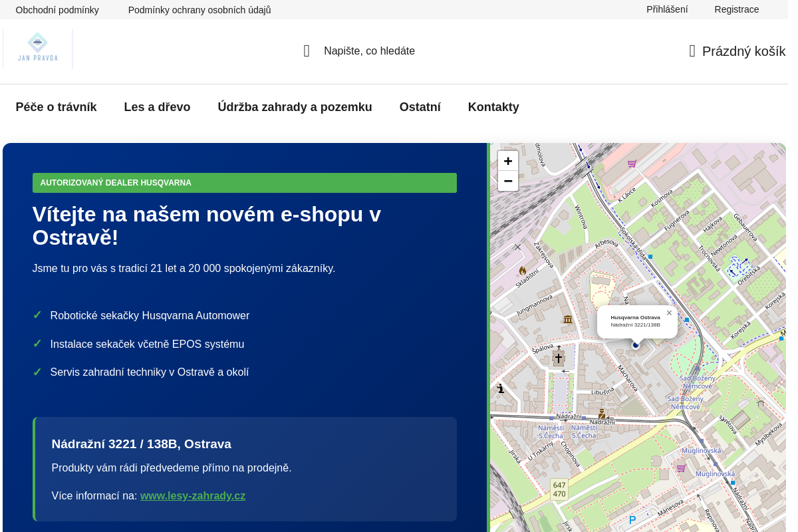Zoom in on the map

508,161
